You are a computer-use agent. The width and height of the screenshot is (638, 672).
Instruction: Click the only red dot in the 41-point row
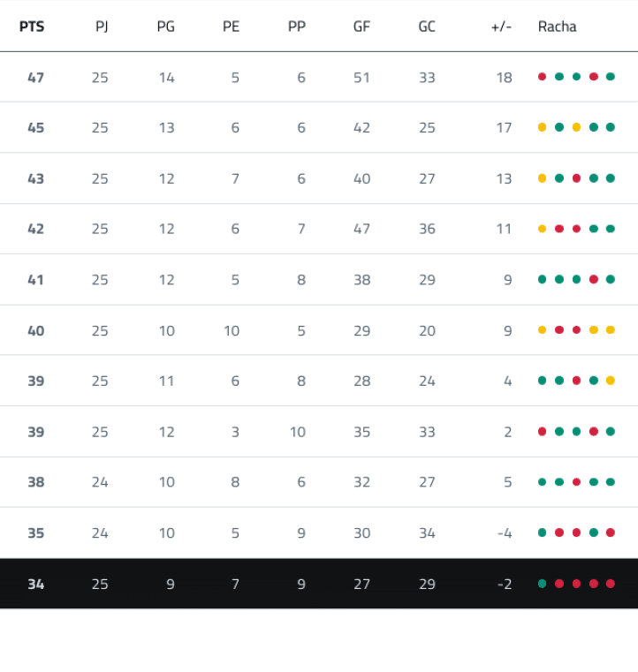[594, 280]
